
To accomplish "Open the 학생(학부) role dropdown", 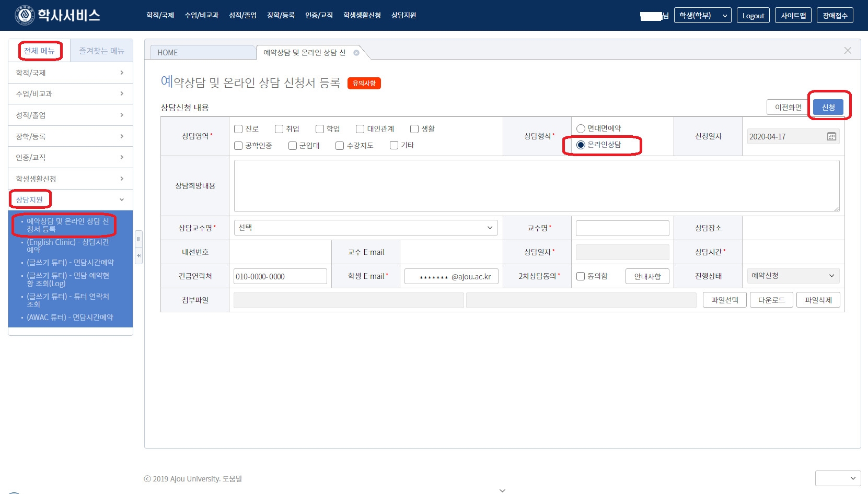I will click(702, 16).
